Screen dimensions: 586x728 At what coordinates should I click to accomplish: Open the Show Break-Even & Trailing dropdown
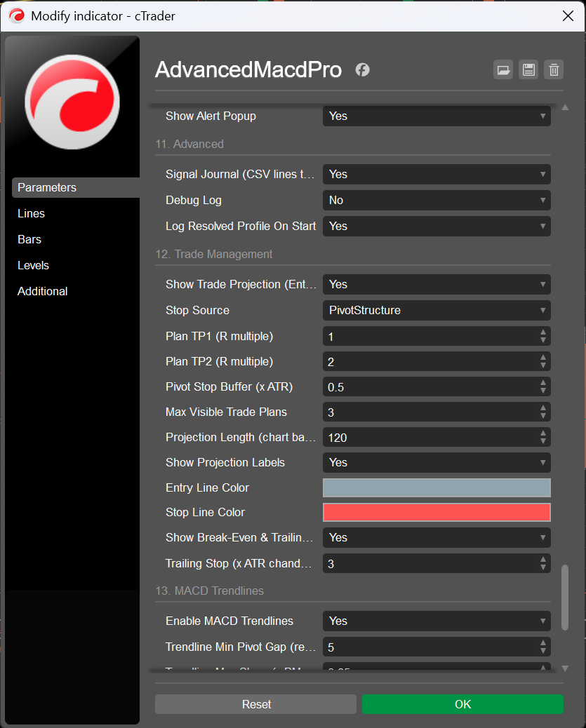coord(437,538)
